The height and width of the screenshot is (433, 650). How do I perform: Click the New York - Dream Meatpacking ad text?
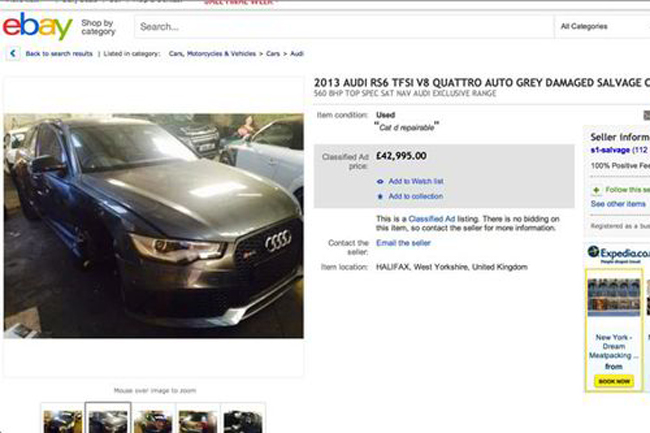(614, 346)
